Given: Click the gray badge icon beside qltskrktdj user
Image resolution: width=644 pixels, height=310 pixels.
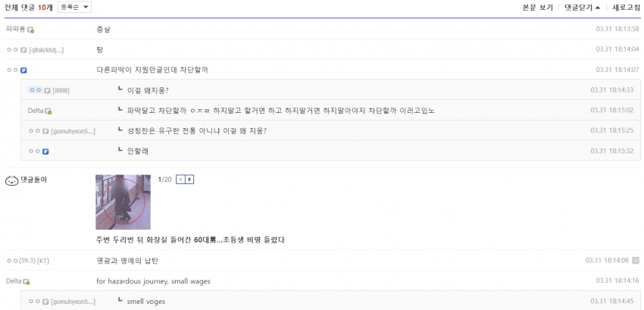Looking at the screenshot, I should point(23,50).
